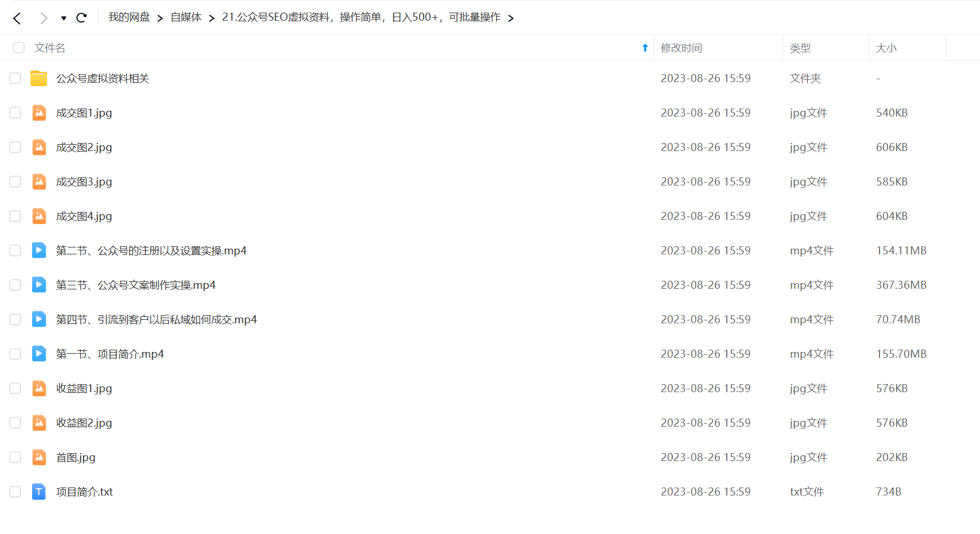The height and width of the screenshot is (534, 980).
Task: Click the forward arrow navigation icon
Action: [43, 17]
